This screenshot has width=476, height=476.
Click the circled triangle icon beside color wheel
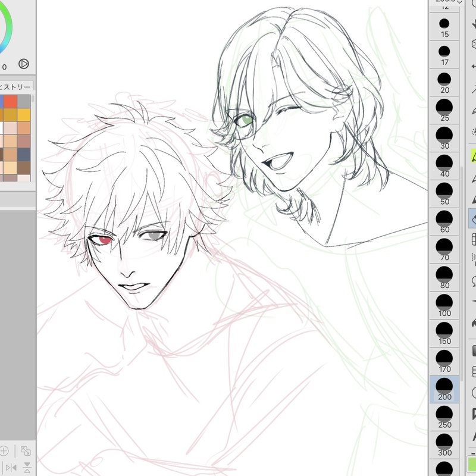pos(23,64)
